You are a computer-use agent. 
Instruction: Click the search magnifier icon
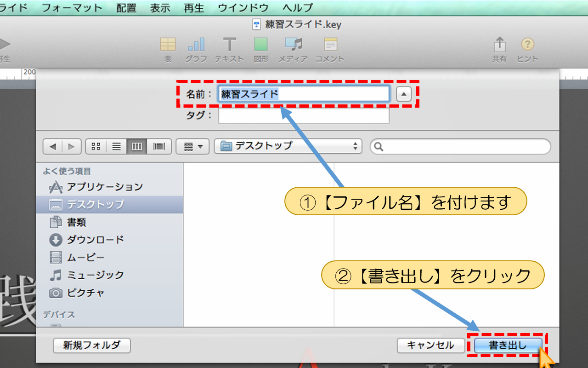point(379,147)
